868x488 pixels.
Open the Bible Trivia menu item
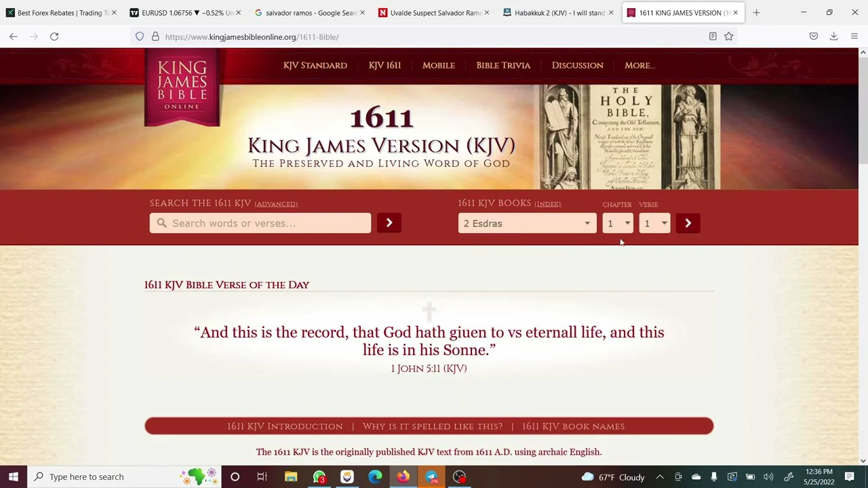503,65
